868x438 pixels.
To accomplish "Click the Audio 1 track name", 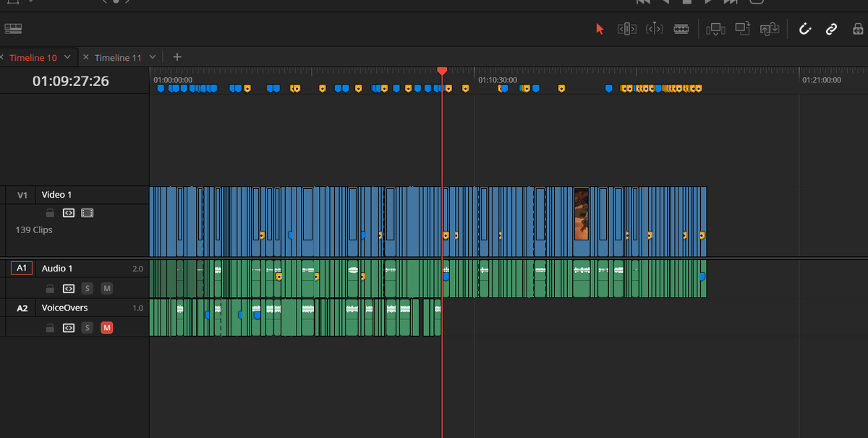I will point(57,269).
